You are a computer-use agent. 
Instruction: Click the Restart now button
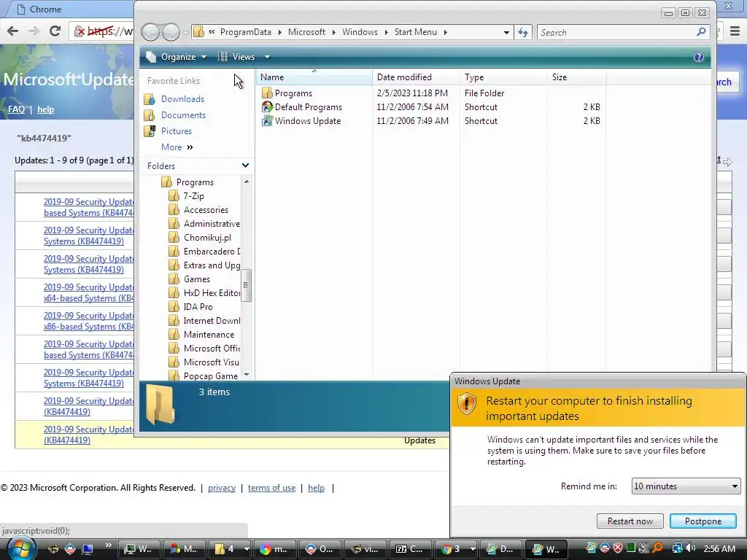(630, 521)
